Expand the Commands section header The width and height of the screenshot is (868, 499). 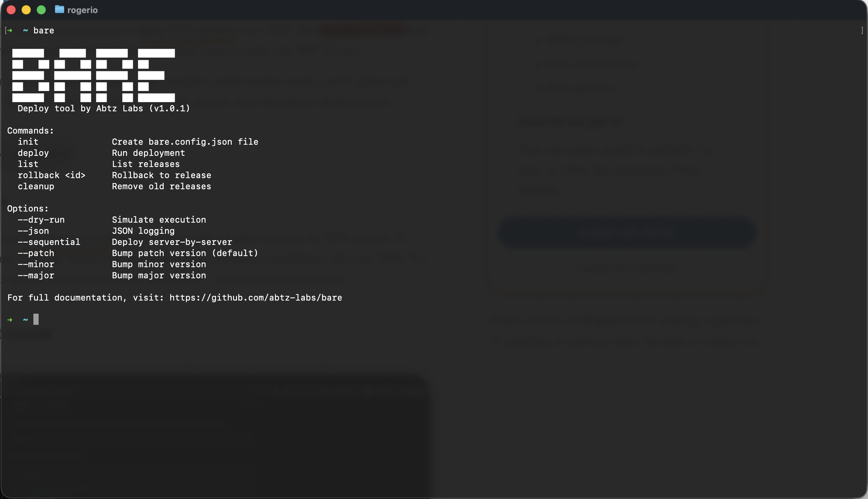click(x=30, y=131)
